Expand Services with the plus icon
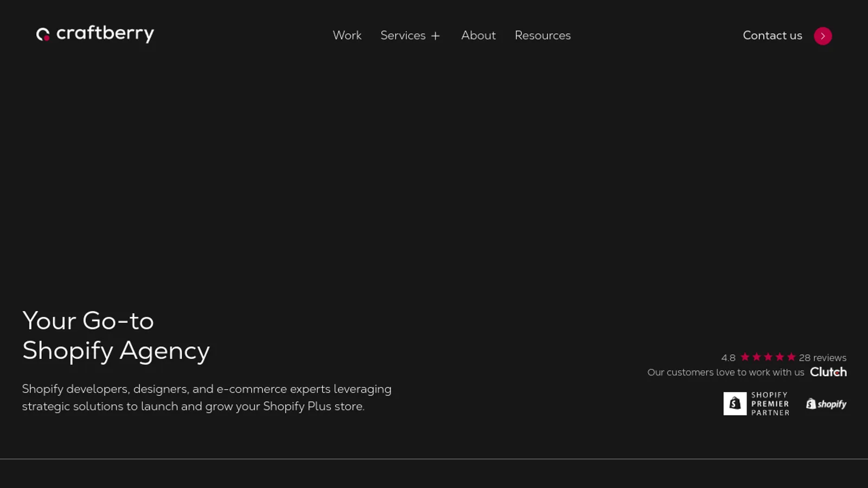868x488 pixels. [435, 36]
